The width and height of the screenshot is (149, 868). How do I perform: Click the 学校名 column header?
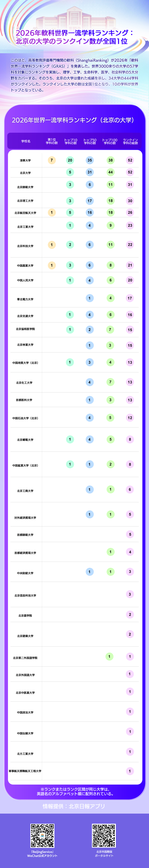tap(26, 141)
